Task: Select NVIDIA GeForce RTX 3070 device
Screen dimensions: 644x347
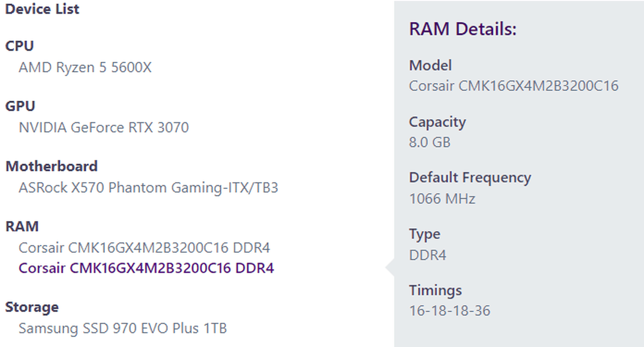Action: tap(104, 128)
